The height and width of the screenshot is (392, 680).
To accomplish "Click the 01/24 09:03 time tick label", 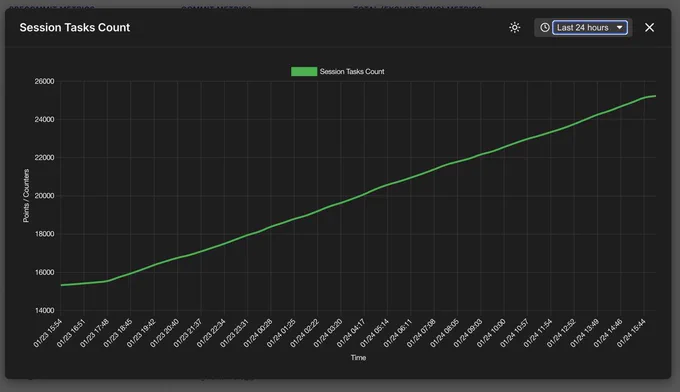I will coord(468,333).
